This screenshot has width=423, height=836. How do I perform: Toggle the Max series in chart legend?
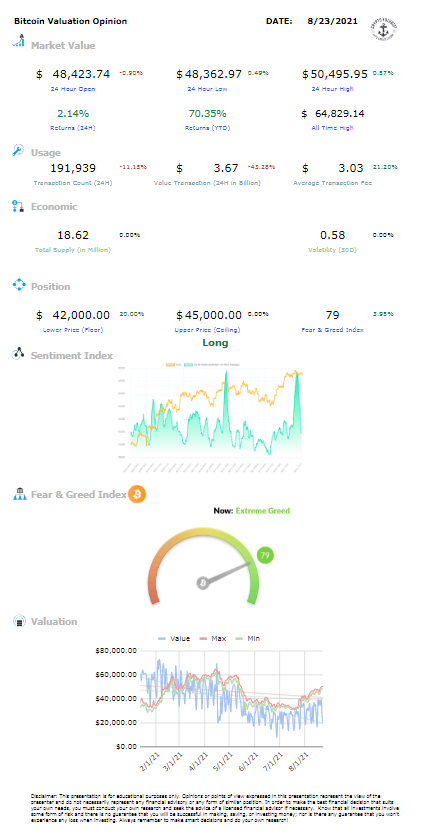coord(212,638)
